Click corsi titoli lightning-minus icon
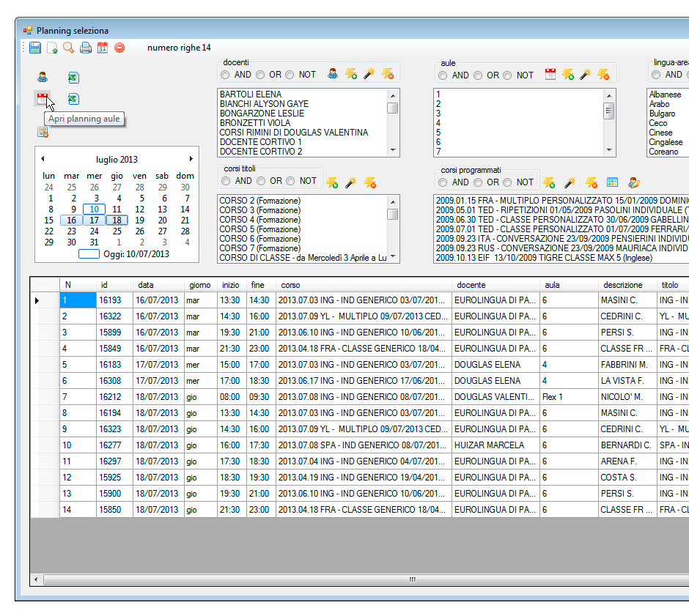 (370, 182)
